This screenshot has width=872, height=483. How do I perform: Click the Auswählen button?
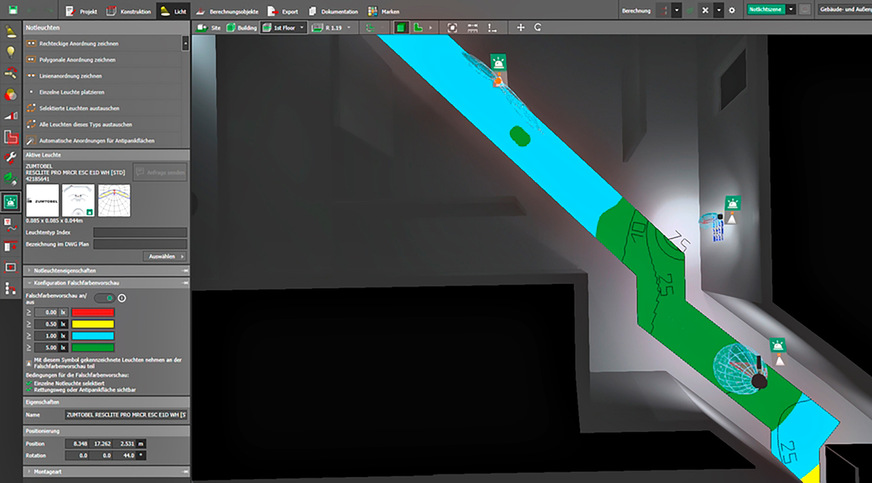coord(163,256)
